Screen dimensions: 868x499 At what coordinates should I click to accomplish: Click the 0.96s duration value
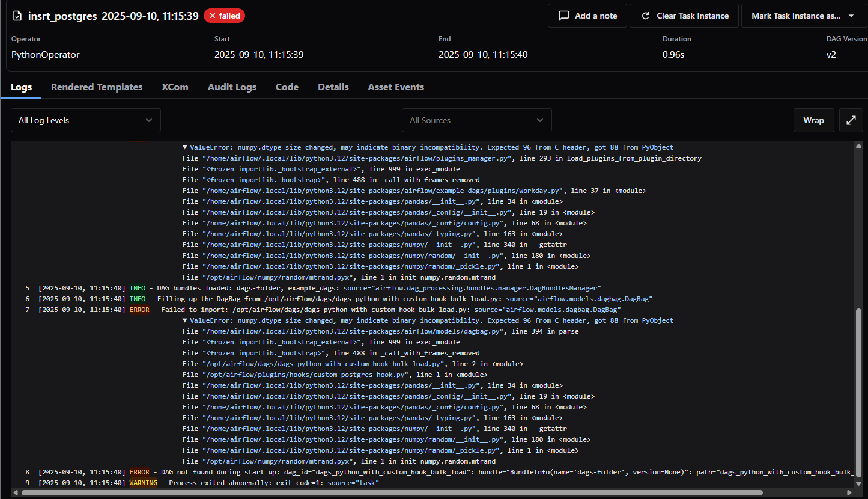(x=673, y=54)
